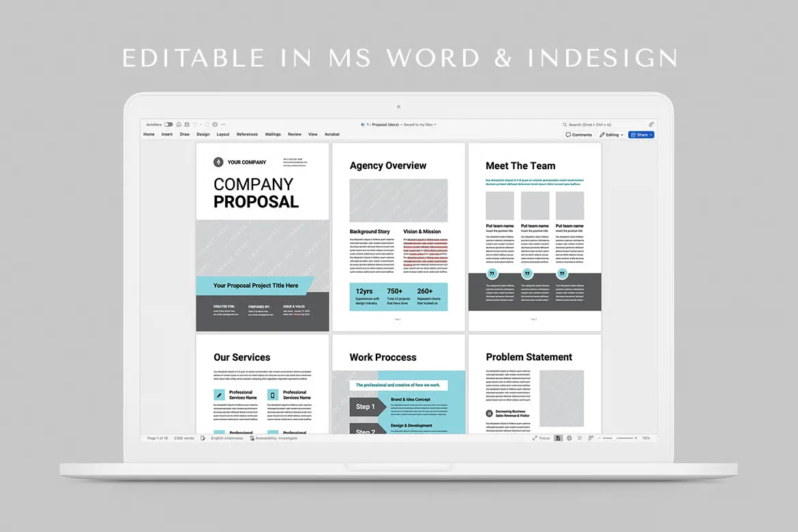798x532 pixels.
Task: Click the Agency Overview page
Action: click(x=398, y=237)
